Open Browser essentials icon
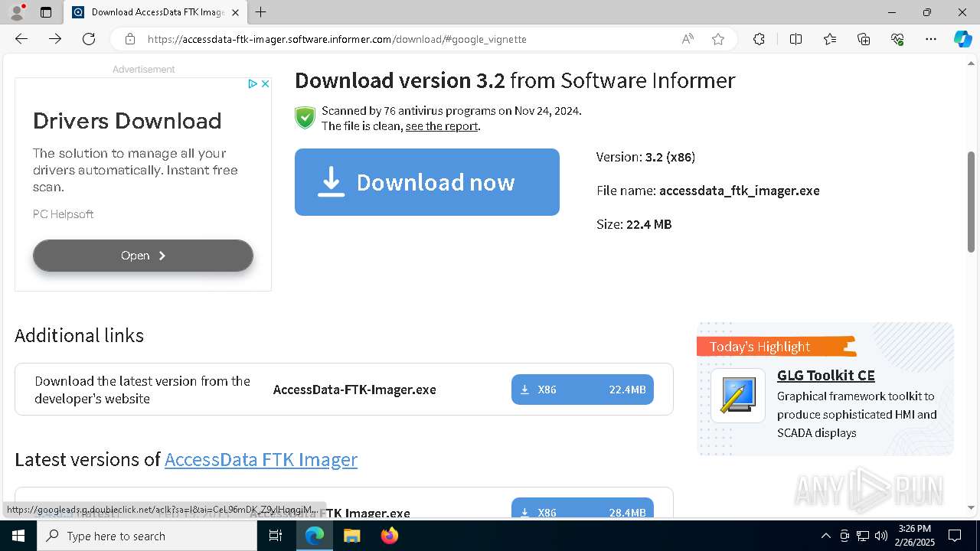980x551 pixels. click(897, 39)
